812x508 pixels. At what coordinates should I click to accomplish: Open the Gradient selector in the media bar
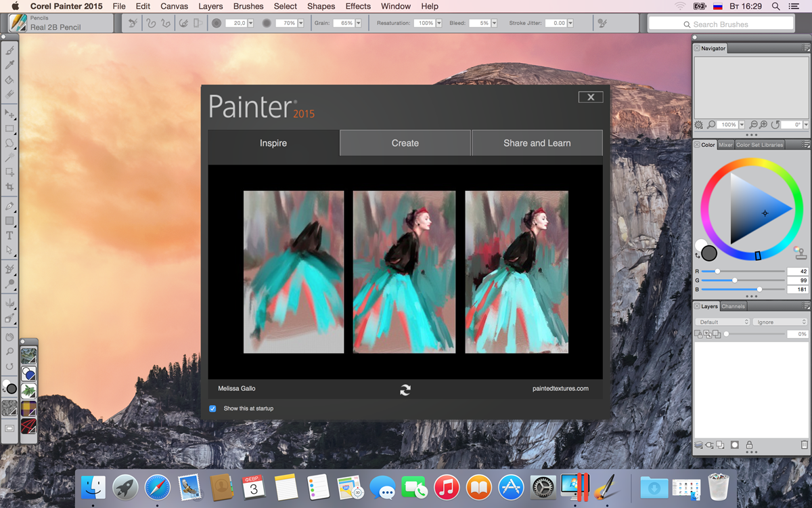coord(28,373)
